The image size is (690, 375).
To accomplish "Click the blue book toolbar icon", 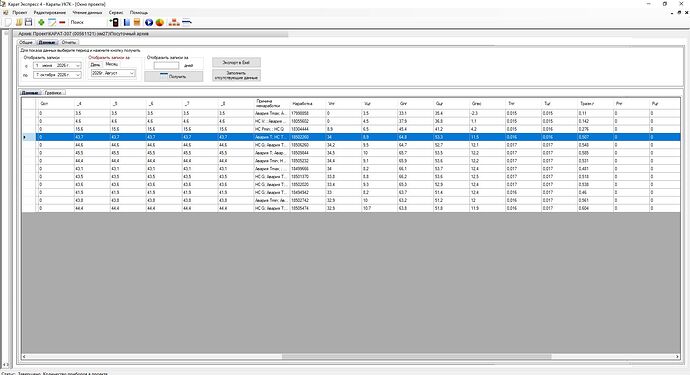I will click(x=127, y=22).
